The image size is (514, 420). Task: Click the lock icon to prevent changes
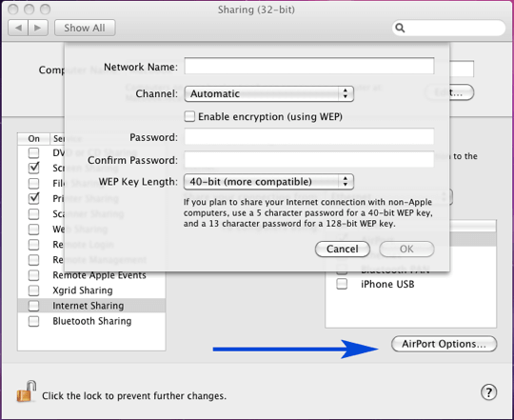click(x=27, y=391)
